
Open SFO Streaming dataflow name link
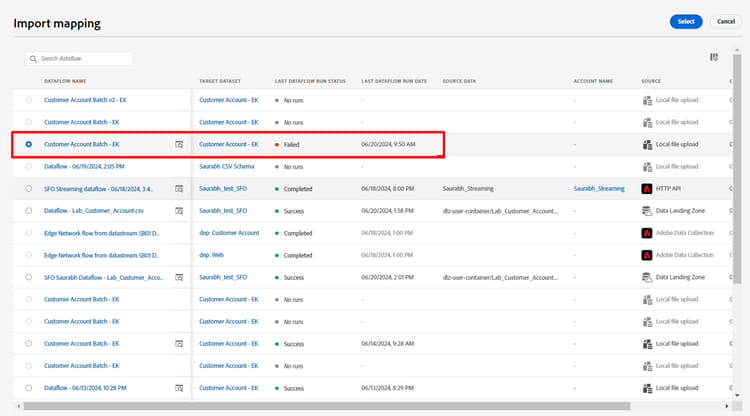[99, 189]
